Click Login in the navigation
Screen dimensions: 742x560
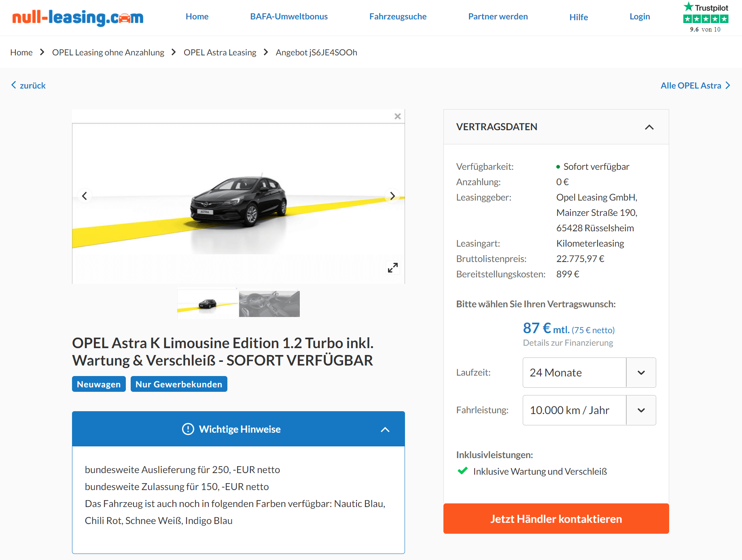[x=640, y=17]
